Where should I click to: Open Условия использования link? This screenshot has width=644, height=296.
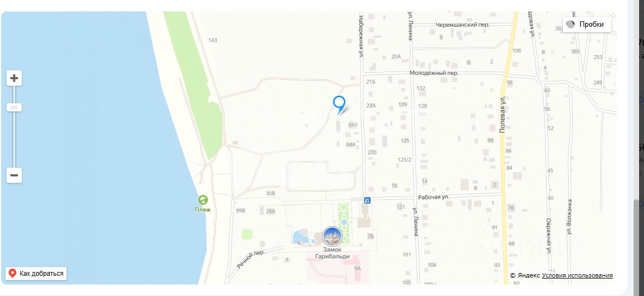click(577, 275)
